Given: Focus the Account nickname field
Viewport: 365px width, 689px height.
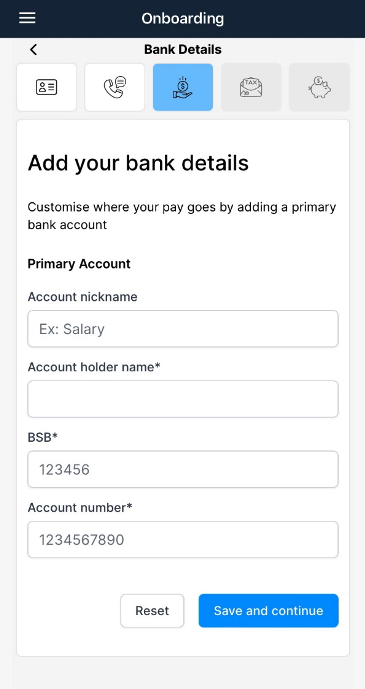Looking at the screenshot, I should coord(183,329).
